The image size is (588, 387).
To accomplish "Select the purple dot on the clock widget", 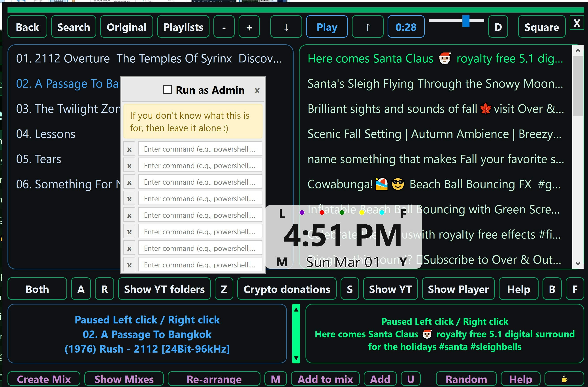I will tap(302, 212).
